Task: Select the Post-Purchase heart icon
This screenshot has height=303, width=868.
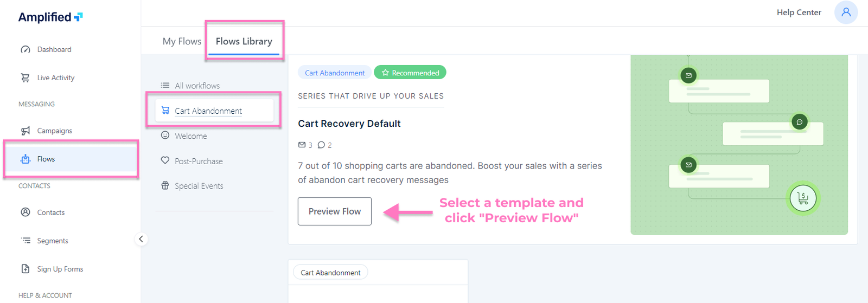Action: click(x=165, y=160)
